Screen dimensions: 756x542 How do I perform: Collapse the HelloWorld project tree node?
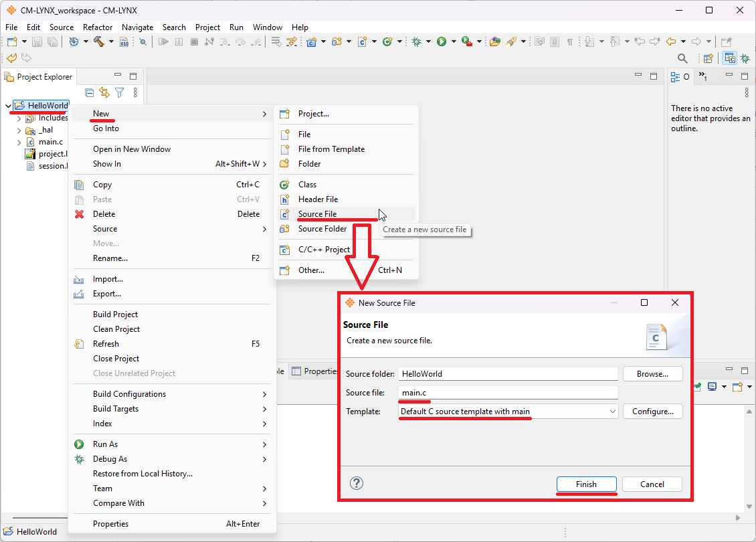click(7, 106)
